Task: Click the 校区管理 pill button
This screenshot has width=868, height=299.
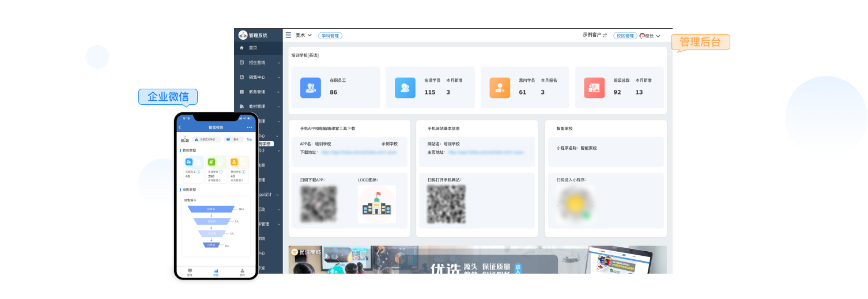Action: 625,36
